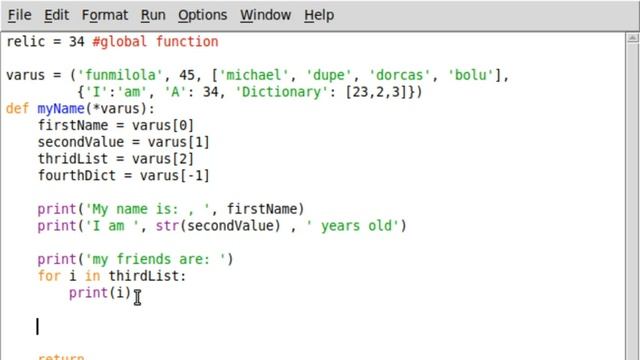The height and width of the screenshot is (360, 640).
Task: Click the 'Dictionary' key string
Action: coord(282,92)
